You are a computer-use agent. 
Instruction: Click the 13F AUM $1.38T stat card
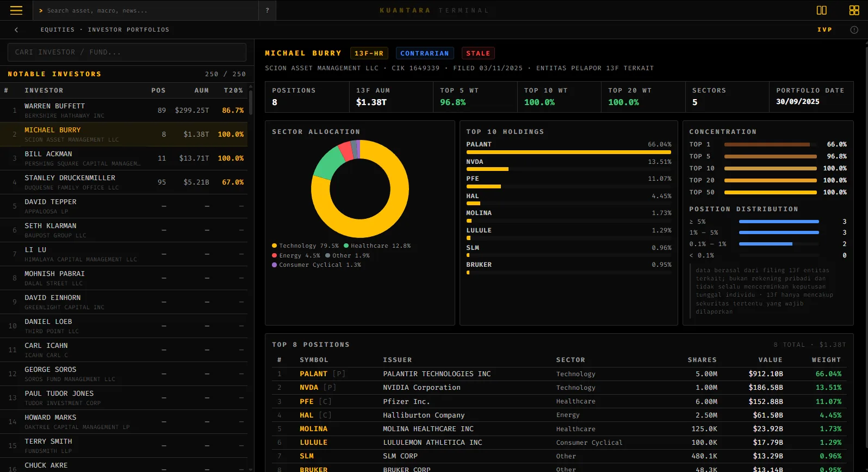pos(391,97)
